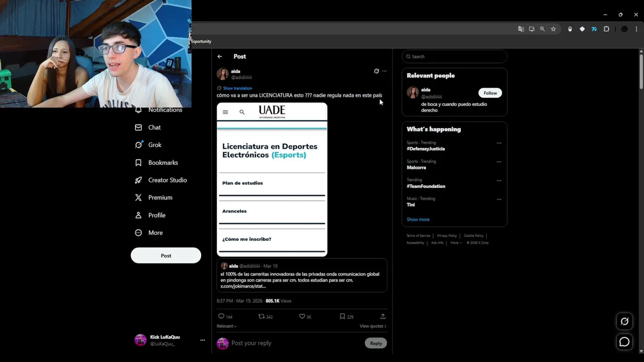Open Ads info footer link
This screenshot has width=644, height=362.
pyautogui.click(x=437, y=243)
